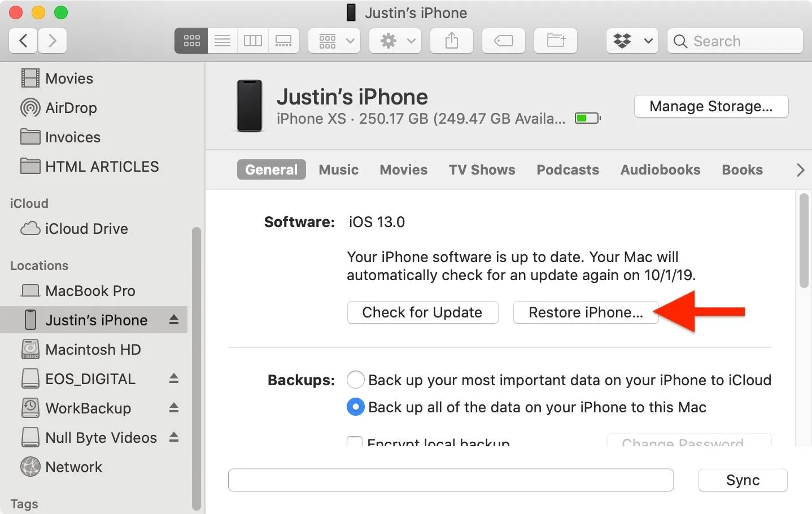
Task: Switch to the Books tab
Action: pyautogui.click(x=742, y=169)
